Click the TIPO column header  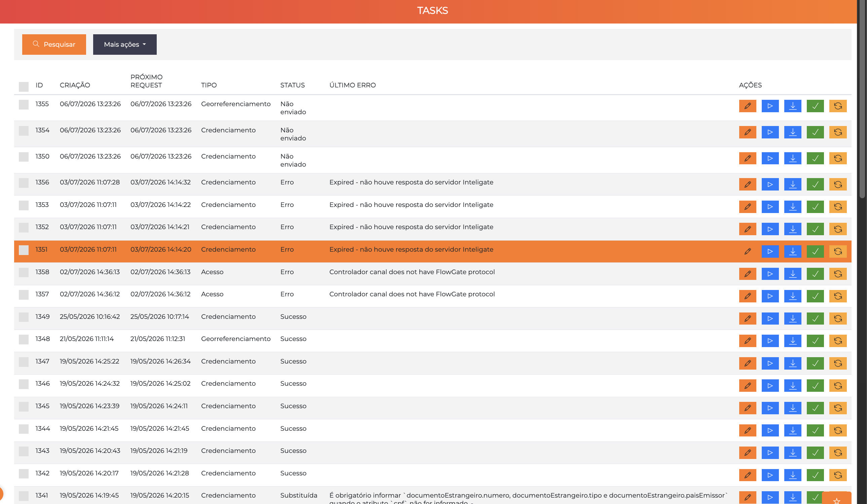pos(209,85)
